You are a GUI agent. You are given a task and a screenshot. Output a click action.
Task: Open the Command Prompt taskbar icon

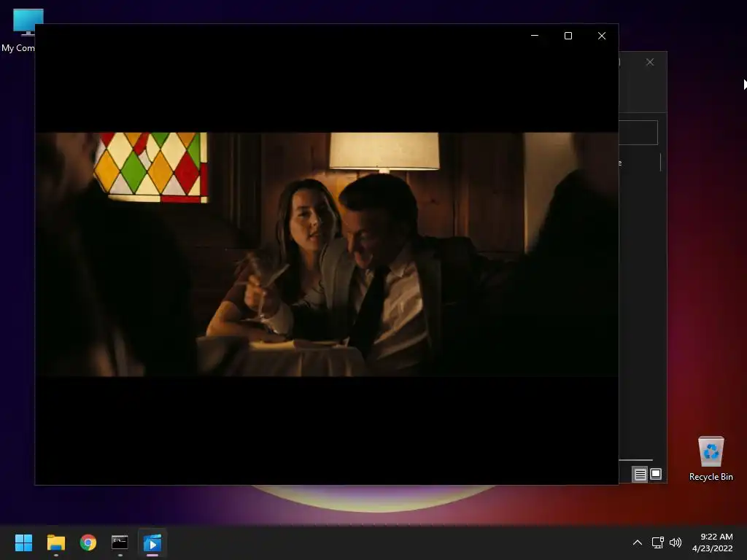120,542
